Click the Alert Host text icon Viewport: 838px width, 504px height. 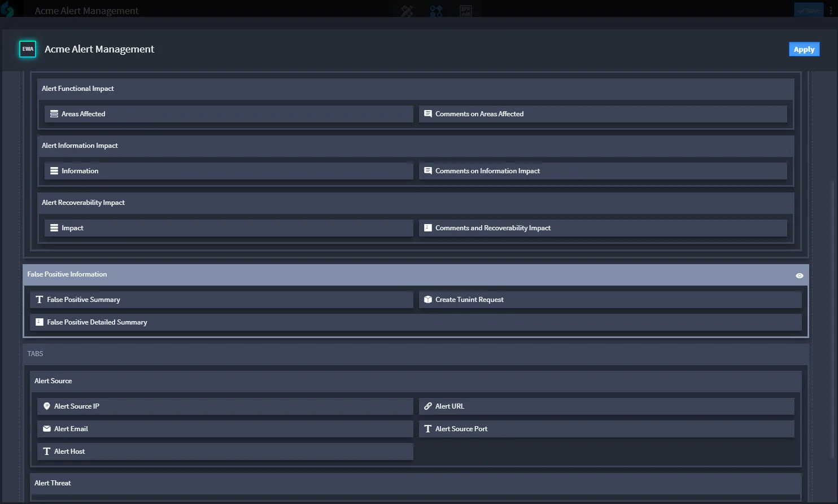(x=47, y=452)
